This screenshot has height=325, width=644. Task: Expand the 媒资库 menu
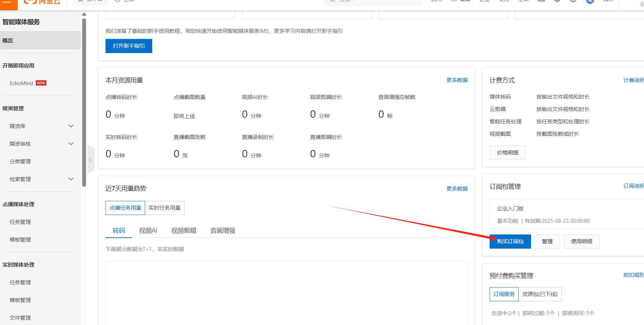click(71, 126)
